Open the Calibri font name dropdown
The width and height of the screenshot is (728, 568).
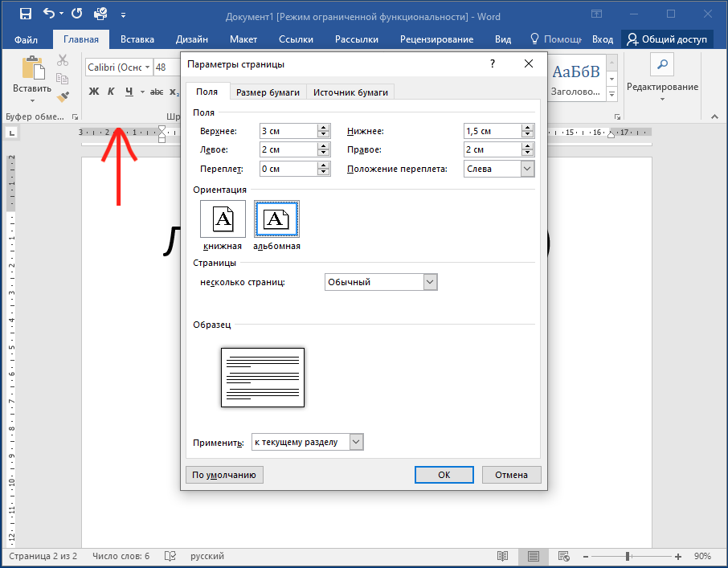148,67
